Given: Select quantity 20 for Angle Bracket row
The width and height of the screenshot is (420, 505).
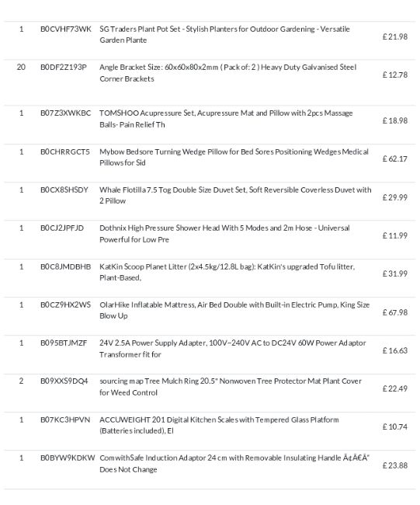Looking at the screenshot, I should (x=21, y=67).
